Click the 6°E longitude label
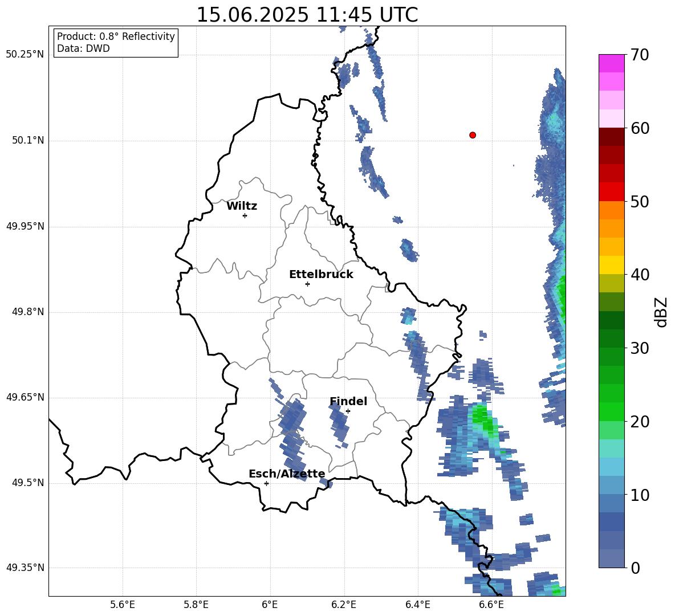The width and height of the screenshot is (675, 616). pos(270,605)
